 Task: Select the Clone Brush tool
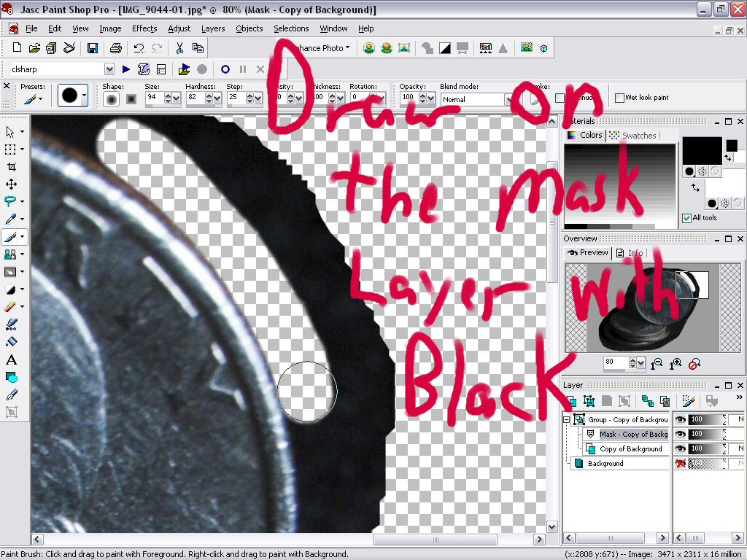10,254
